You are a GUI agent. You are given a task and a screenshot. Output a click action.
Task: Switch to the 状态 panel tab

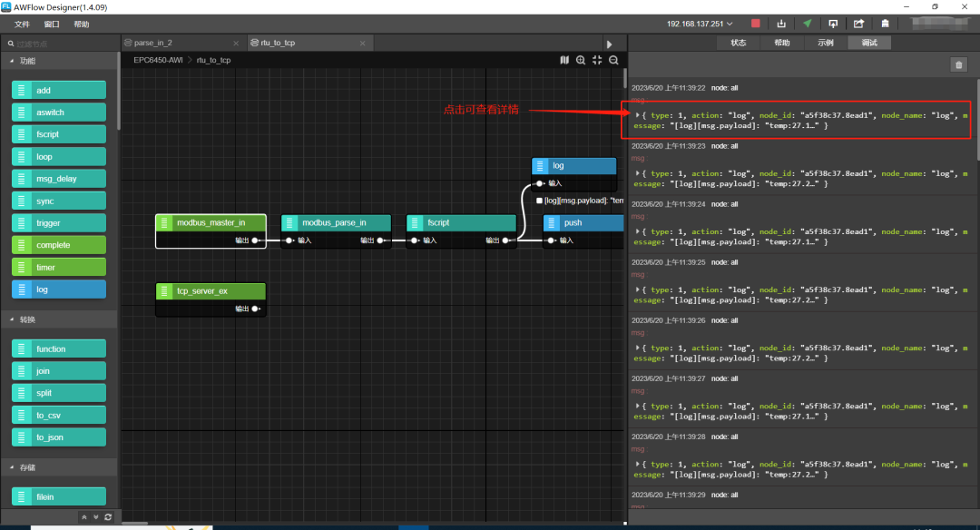pos(738,43)
